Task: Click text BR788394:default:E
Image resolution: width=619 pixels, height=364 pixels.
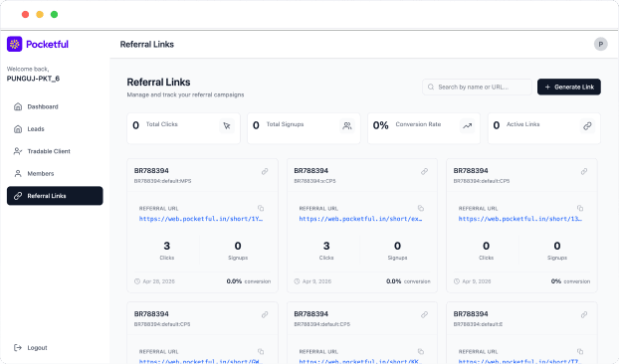Action: (x=478, y=324)
